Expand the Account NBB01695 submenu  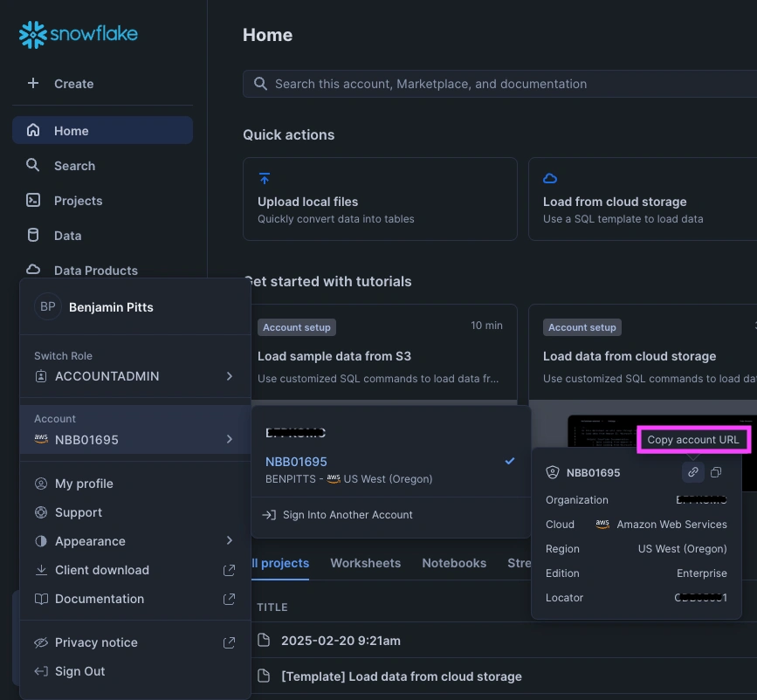point(135,429)
